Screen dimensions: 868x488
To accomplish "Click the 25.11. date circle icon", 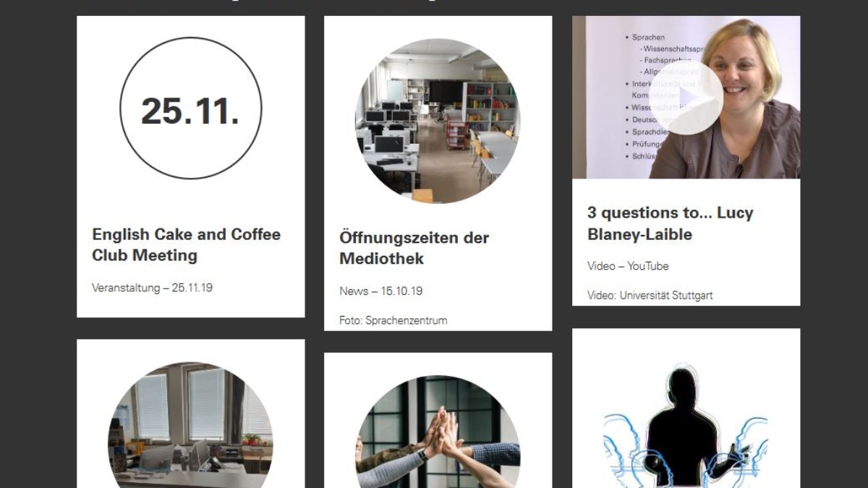I will [x=191, y=108].
